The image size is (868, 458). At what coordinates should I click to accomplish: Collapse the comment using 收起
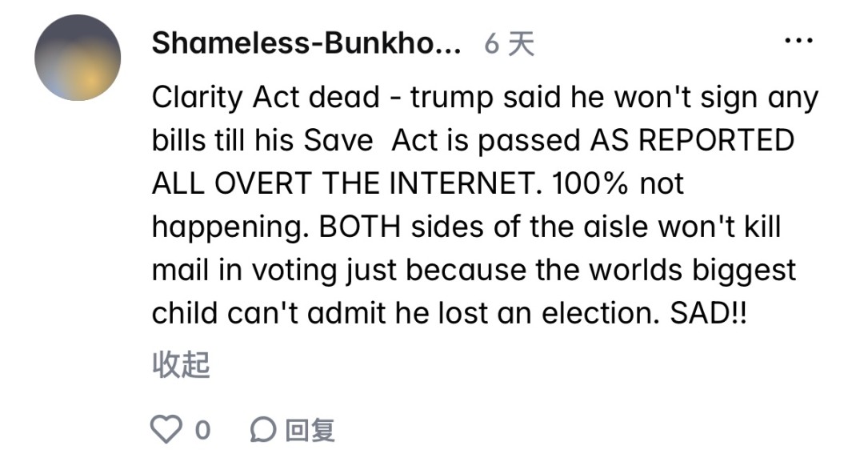click(x=181, y=365)
